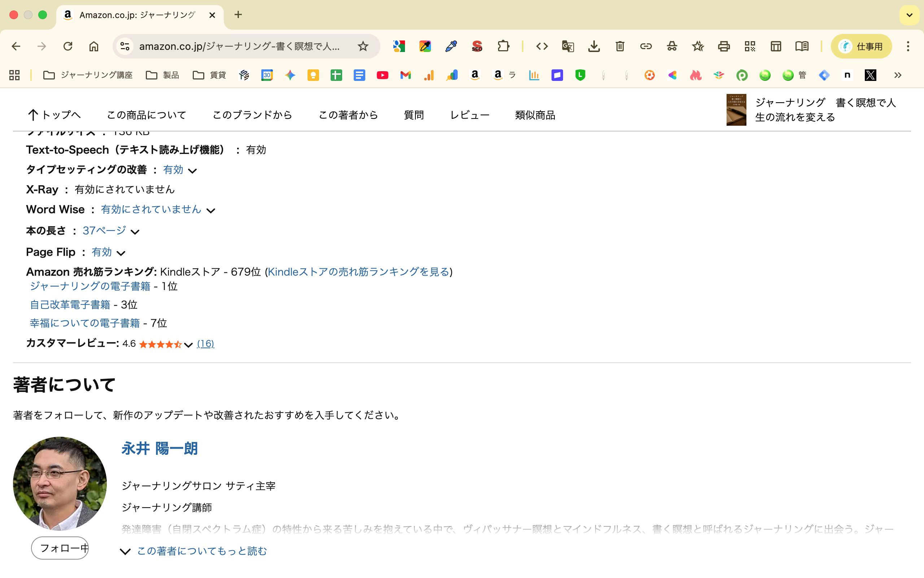Open ジャーナリングの電子書籍 ranking link
The height and width of the screenshot is (578, 924).
tap(90, 286)
